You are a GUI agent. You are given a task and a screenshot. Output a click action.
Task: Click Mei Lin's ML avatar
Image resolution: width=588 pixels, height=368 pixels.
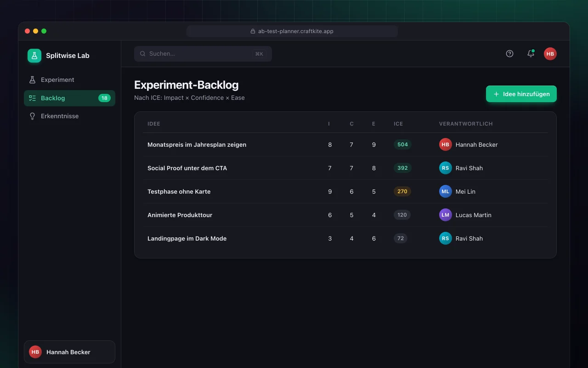[x=446, y=191]
